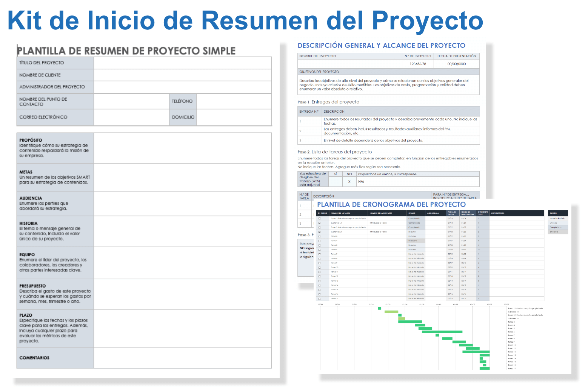Click the 'Entrega N.º' column header
Viewport: 588px width, 389px height.
pos(309,112)
